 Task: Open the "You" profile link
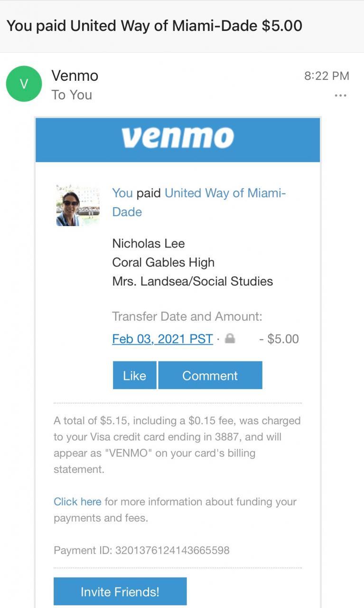tap(122, 193)
